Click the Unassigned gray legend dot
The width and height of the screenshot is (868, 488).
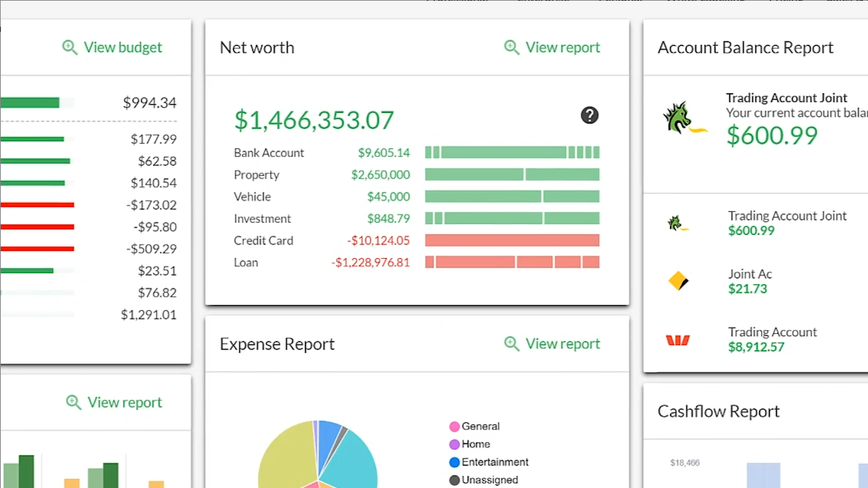pyautogui.click(x=455, y=480)
